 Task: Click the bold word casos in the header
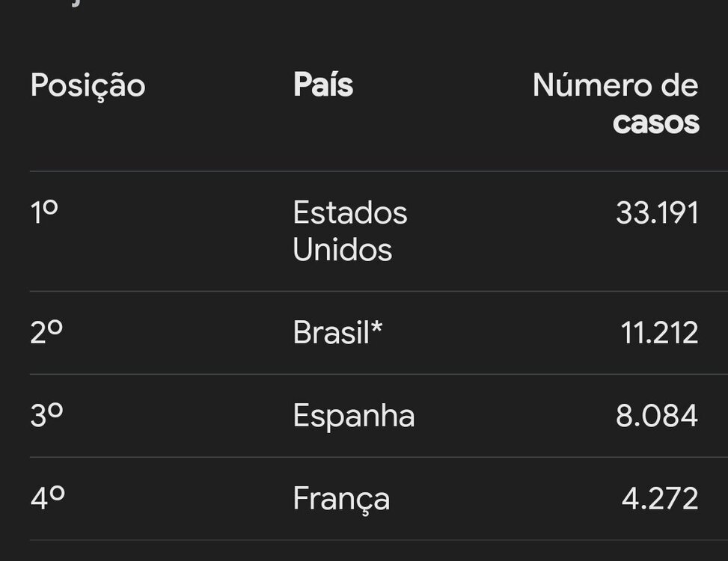coord(655,123)
